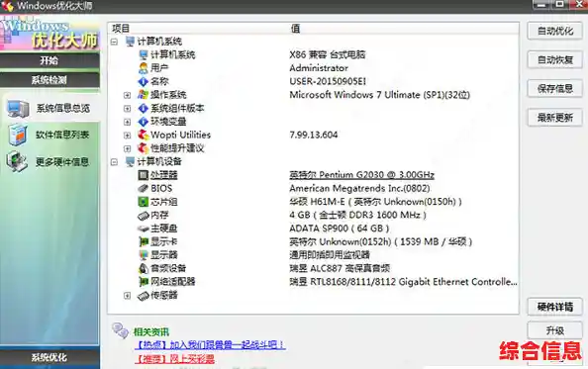Select the American Megatrends Inc.(0802) value
588x369 pixels.
359,188
